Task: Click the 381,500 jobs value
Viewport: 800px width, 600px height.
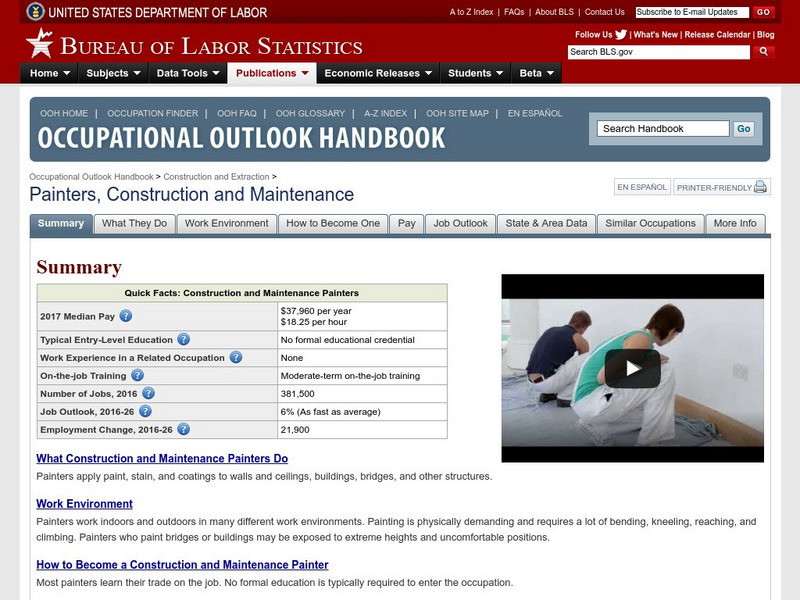Action: [x=297, y=393]
